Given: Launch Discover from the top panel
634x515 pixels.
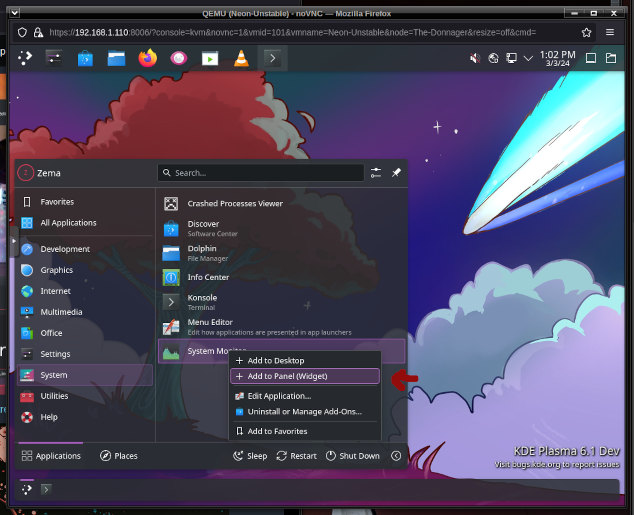Looking at the screenshot, I should pos(85,59).
